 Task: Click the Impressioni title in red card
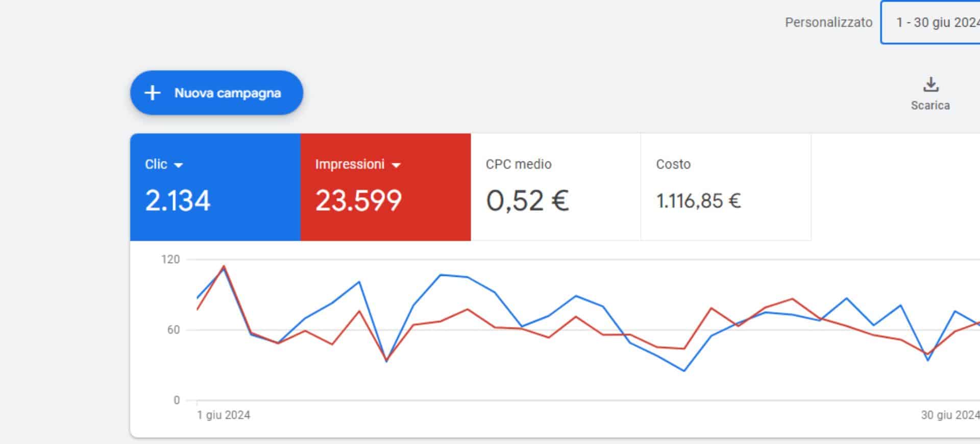[350, 164]
